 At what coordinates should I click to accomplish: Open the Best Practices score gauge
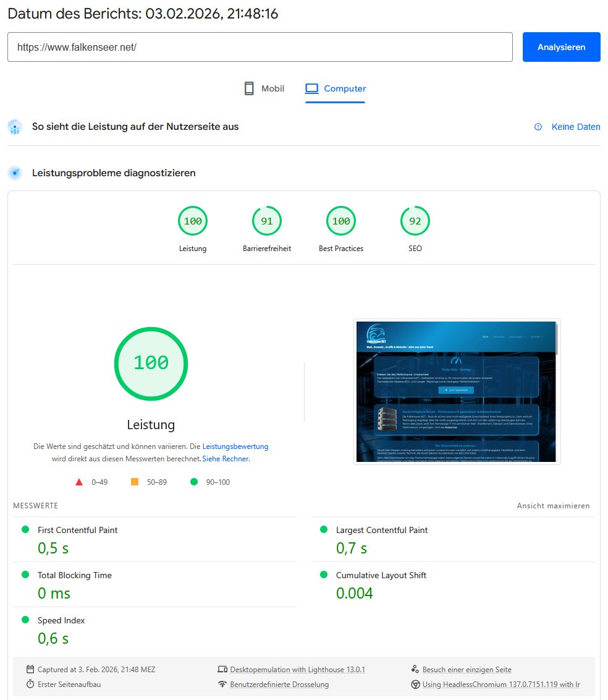[341, 221]
